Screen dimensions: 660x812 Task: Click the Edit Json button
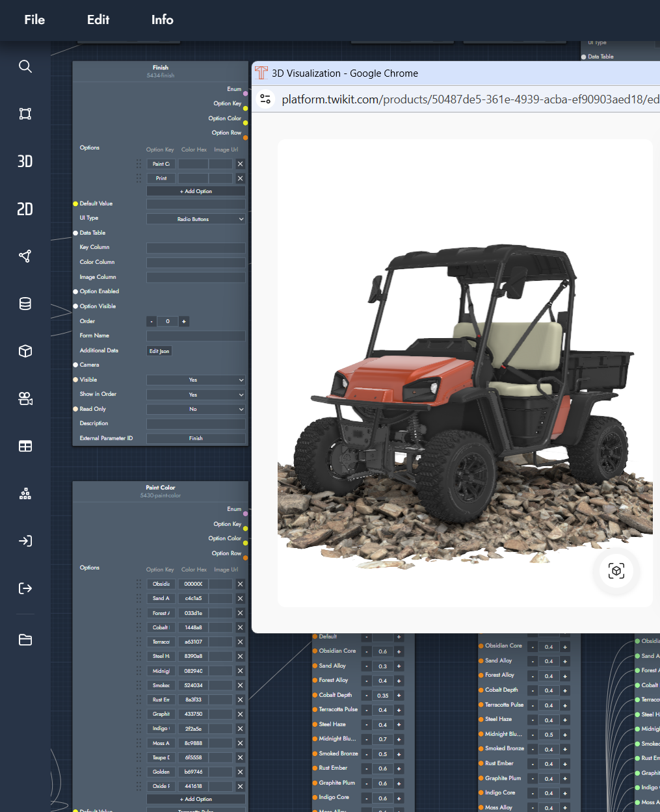[x=159, y=351]
